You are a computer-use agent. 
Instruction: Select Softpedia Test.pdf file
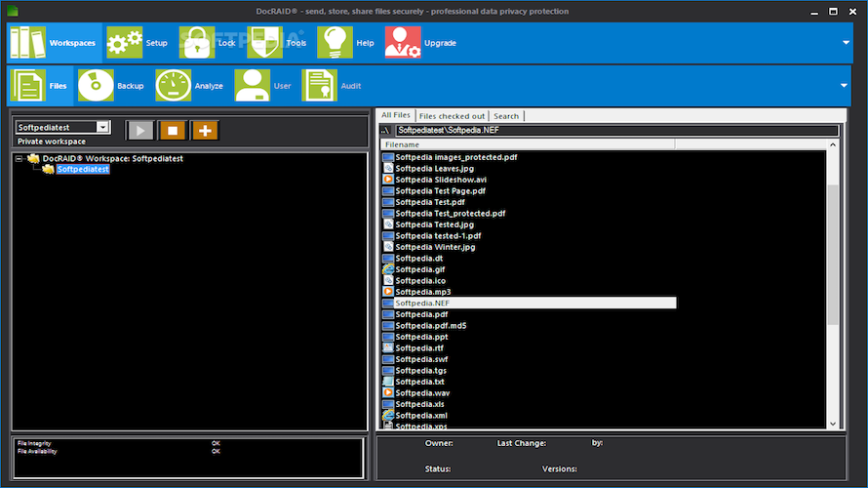click(429, 202)
